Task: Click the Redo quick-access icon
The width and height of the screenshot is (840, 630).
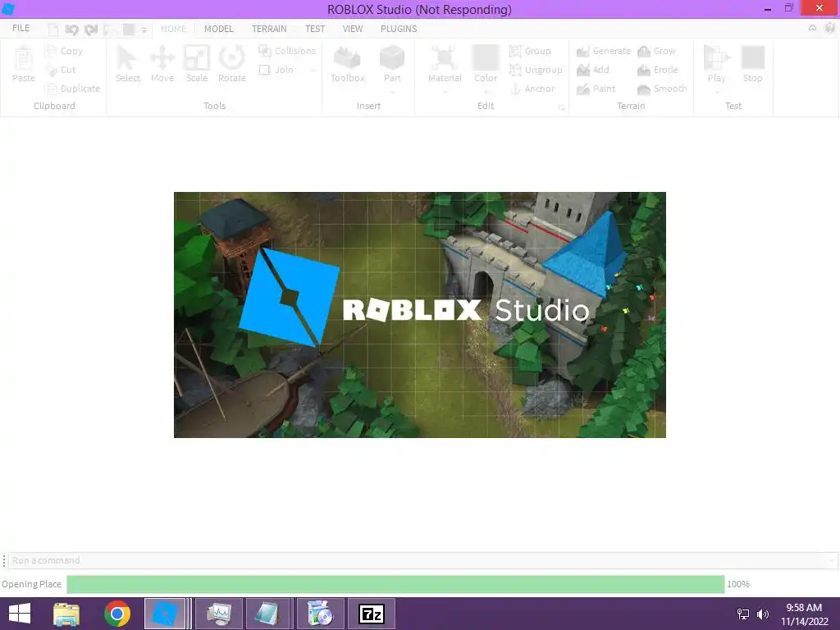Action: click(91, 30)
